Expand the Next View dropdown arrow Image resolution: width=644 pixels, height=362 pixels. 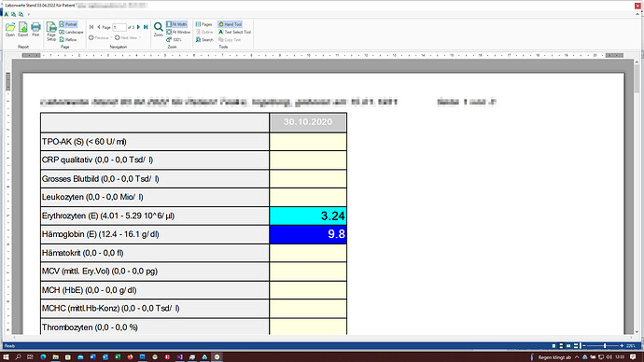click(x=140, y=37)
